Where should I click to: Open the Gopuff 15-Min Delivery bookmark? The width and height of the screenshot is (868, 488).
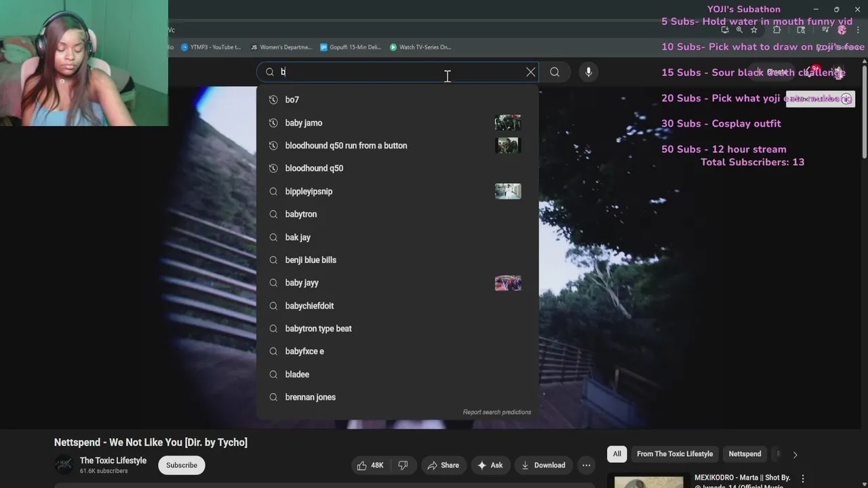(x=351, y=47)
